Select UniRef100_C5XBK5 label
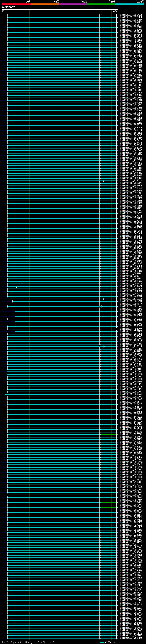The width and height of the screenshot is (146, 644). (x=131, y=87)
